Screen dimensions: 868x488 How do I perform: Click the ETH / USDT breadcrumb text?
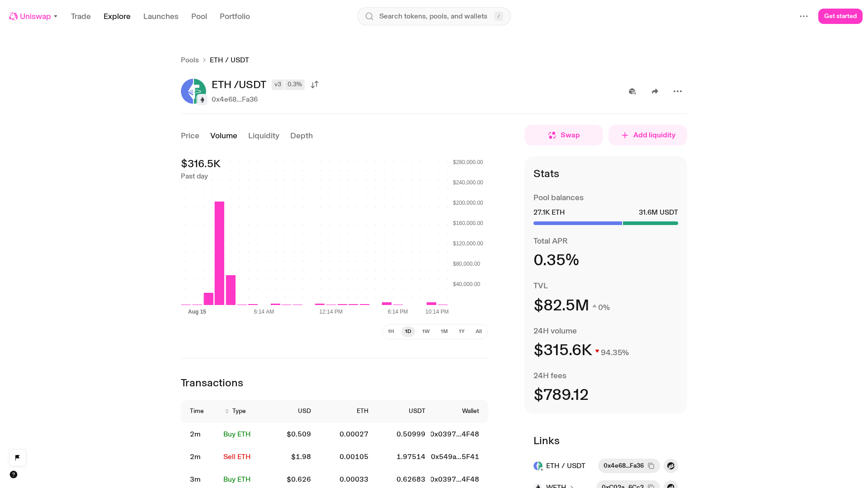click(229, 60)
